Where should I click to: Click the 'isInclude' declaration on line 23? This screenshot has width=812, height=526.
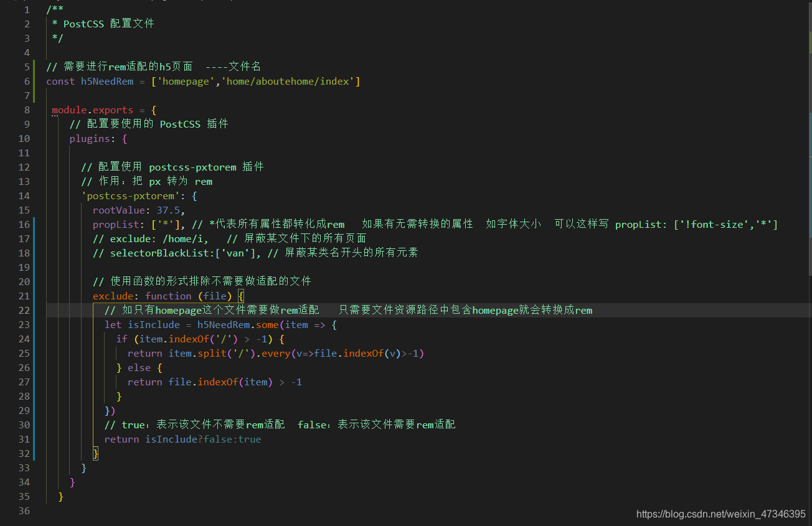pos(154,324)
